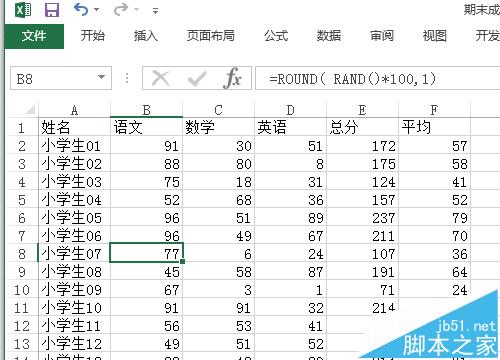This screenshot has width=500, height=360.
Task: Click the fill handle of cell B8
Action: 182,262
